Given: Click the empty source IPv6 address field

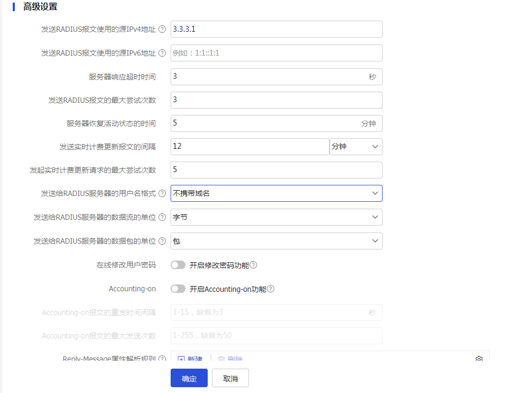Looking at the screenshot, I should (276, 53).
